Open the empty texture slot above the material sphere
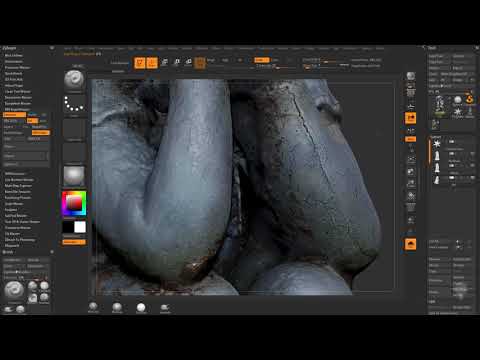 point(74,152)
